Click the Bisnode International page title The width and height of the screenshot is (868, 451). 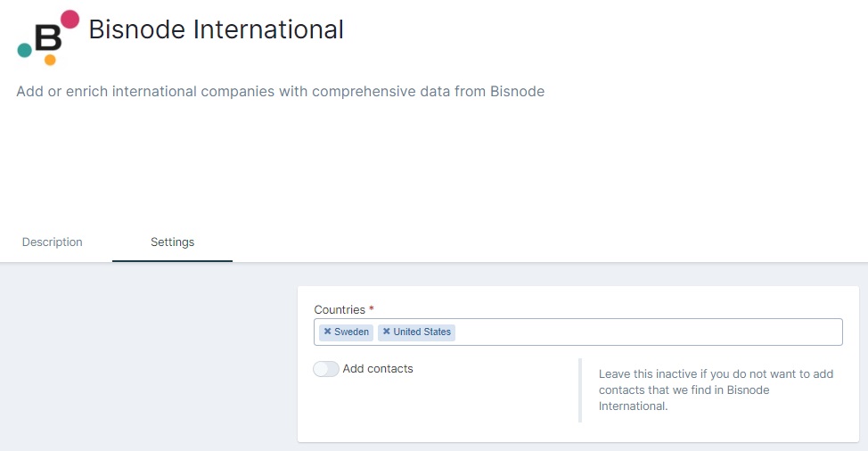click(x=217, y=29)
